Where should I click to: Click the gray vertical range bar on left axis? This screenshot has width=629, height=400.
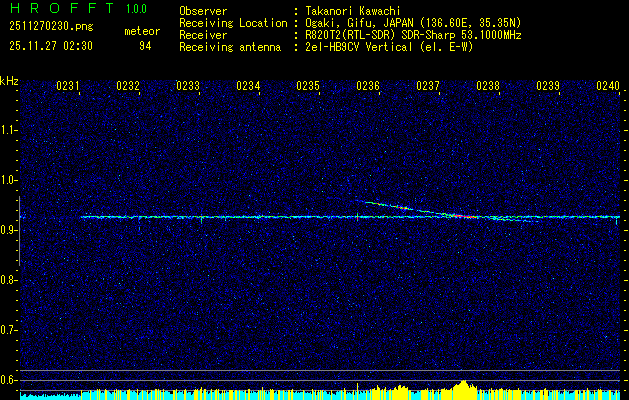[x=20, y=231]
